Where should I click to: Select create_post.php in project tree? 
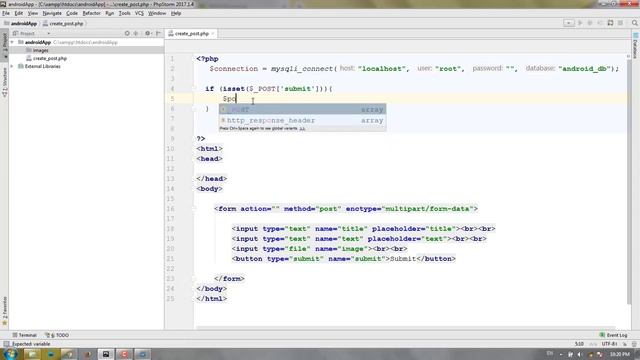[x=50, y=58]
